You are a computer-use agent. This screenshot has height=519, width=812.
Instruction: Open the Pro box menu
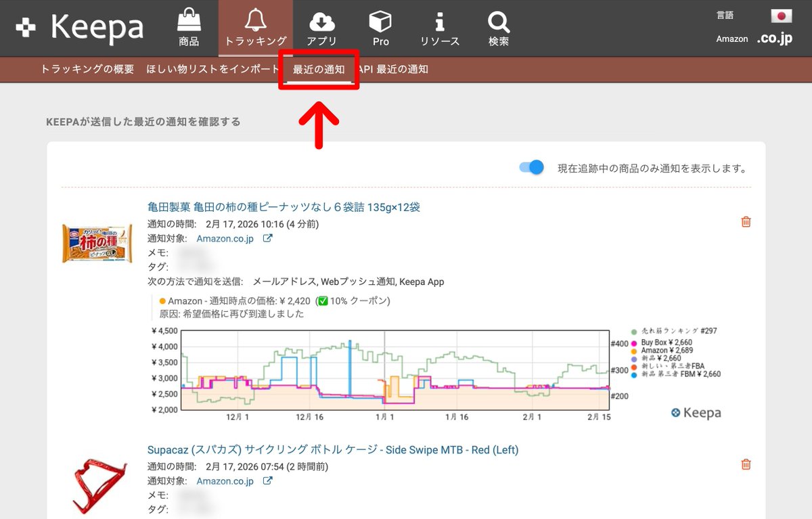pyautogui.click(x=381, y=28)
